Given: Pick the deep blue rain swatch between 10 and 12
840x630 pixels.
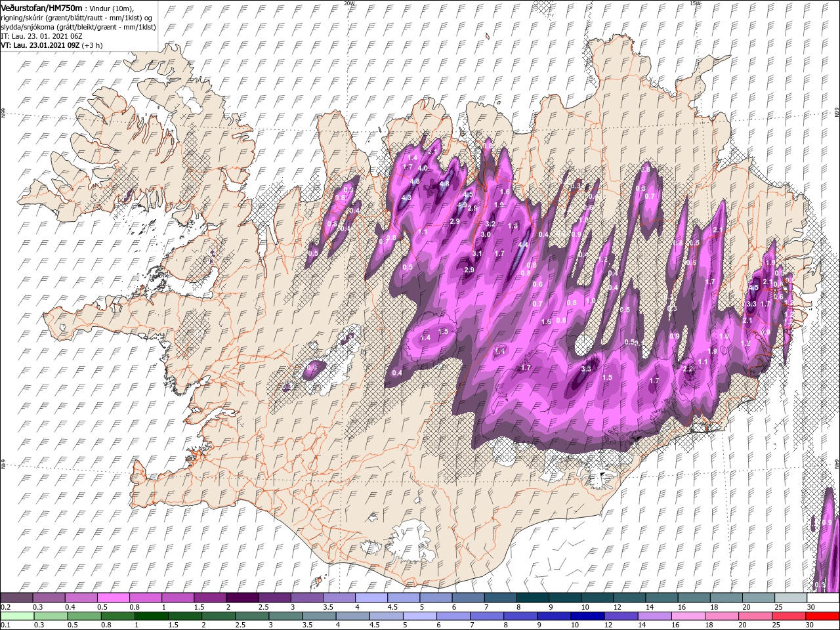Looking at the screenshot, I should pos(586,616).
